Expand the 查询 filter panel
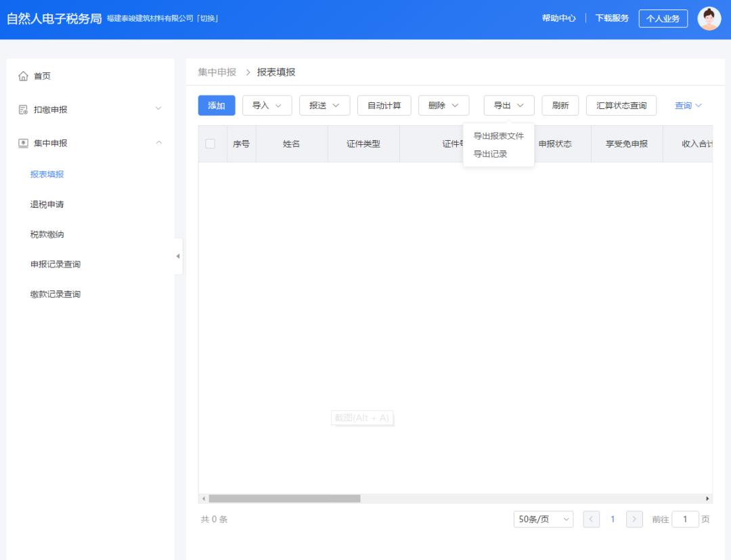The width and height of the screenshot is (731, 560). click(x=688, y=105)
